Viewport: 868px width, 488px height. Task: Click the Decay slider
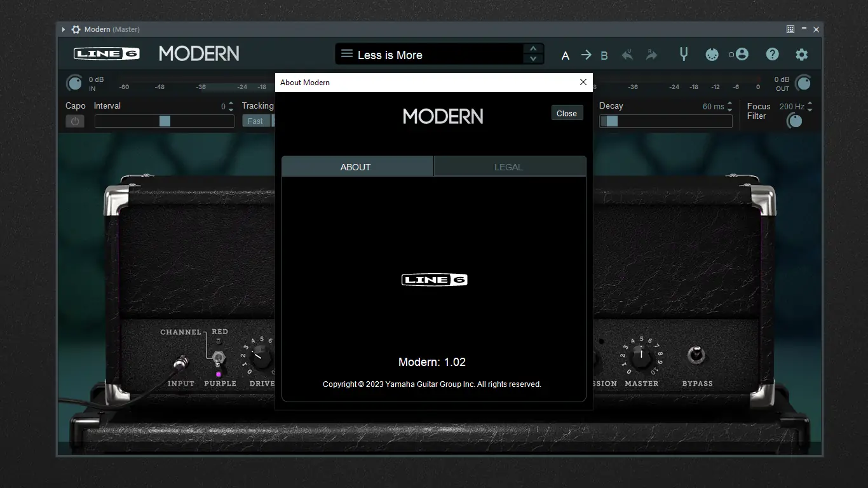(666, 121)
